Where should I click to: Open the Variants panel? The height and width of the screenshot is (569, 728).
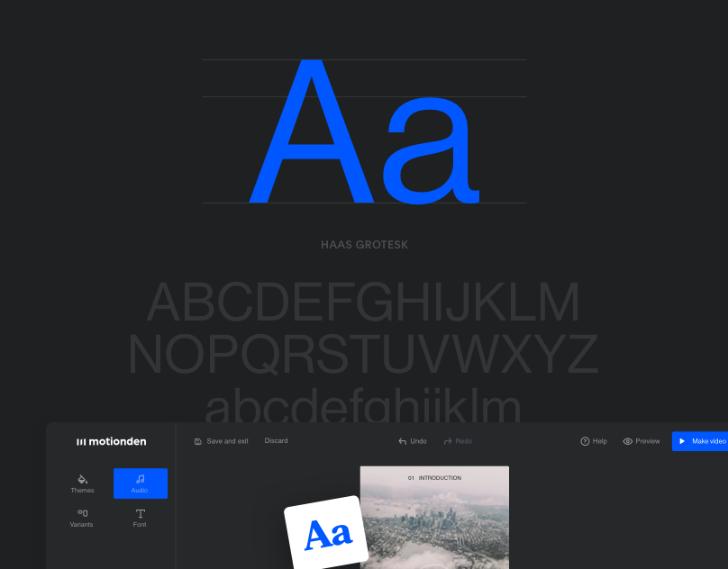[x=82, y=518]
